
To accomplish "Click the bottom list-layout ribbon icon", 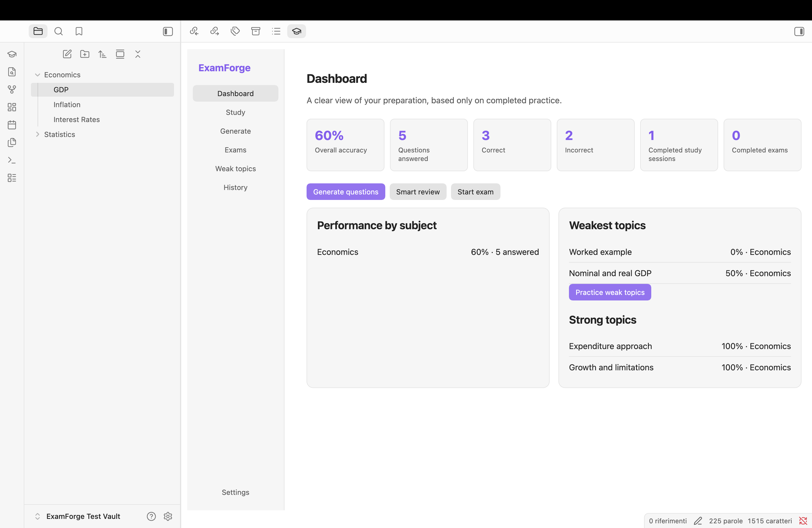I will pos(12,178).
